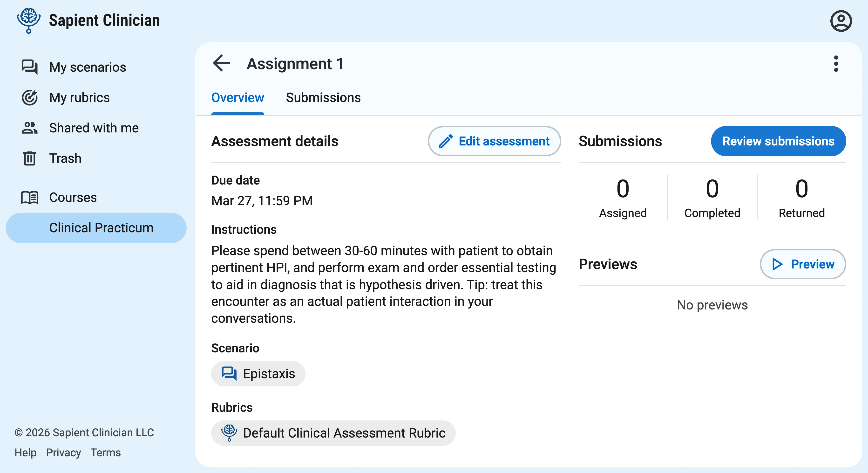This screenshot has width=868, height=473.
Task: Open the Trash
Action: point(65,158)
